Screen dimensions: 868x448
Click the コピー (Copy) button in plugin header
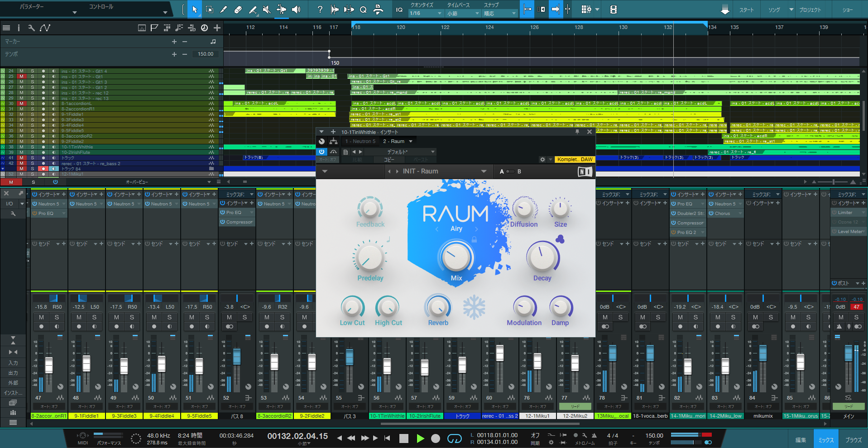tap(389, 160)
